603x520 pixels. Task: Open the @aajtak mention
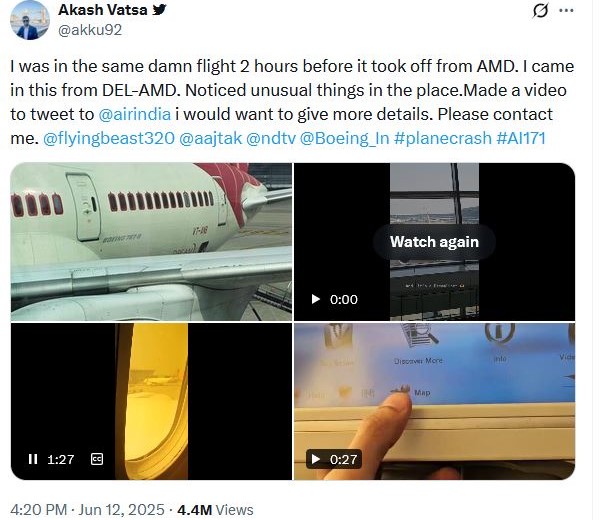[210, 138]
